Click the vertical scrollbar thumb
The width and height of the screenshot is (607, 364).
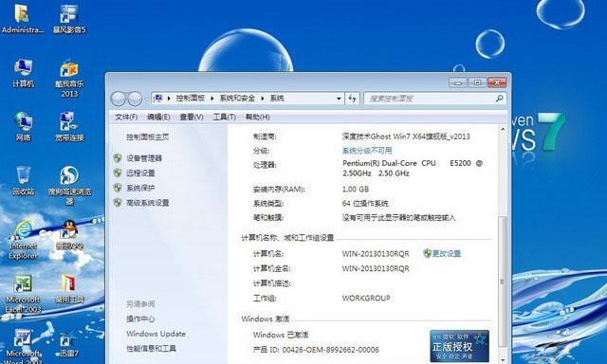(502, 282)
